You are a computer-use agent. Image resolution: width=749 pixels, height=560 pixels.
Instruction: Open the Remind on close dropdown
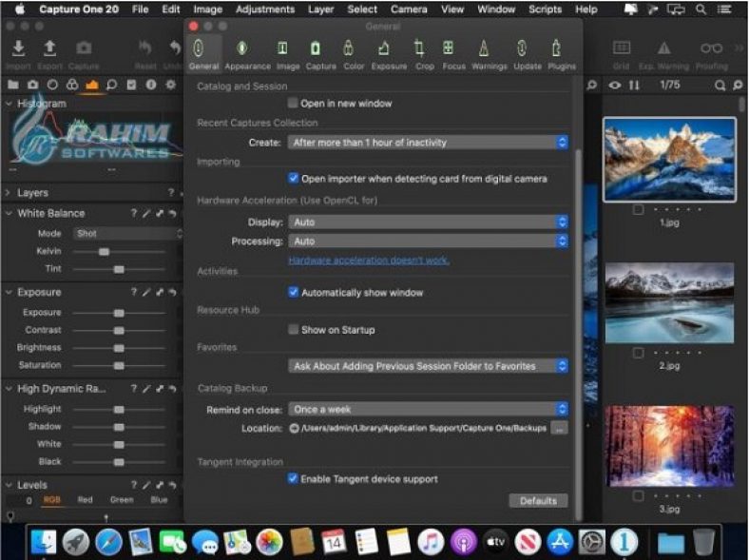[x=428, y=409]
